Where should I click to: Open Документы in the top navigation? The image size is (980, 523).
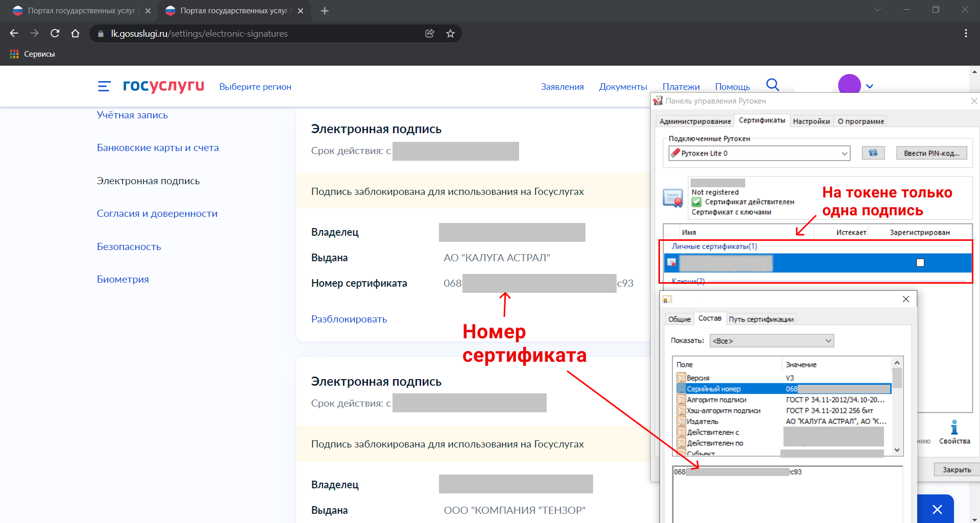(623, 87)
